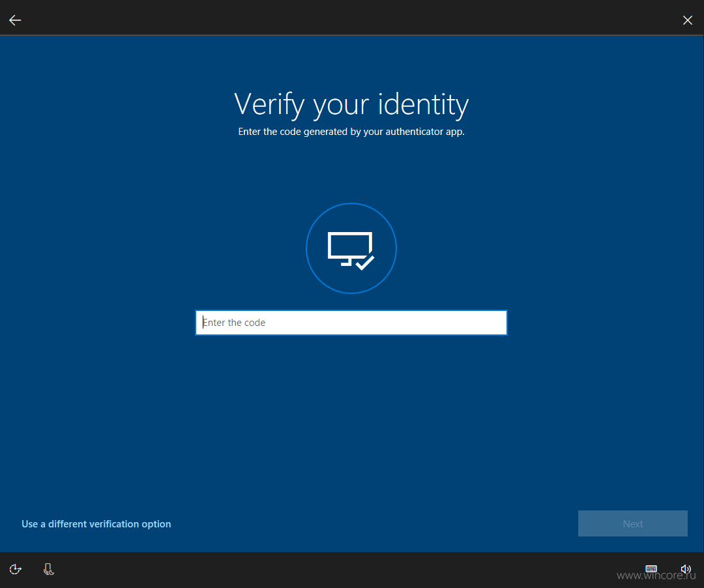Image resolution: width=704 pixels, height=588 pixels.
Task: Click the Next button
Action: pos(632,523)
